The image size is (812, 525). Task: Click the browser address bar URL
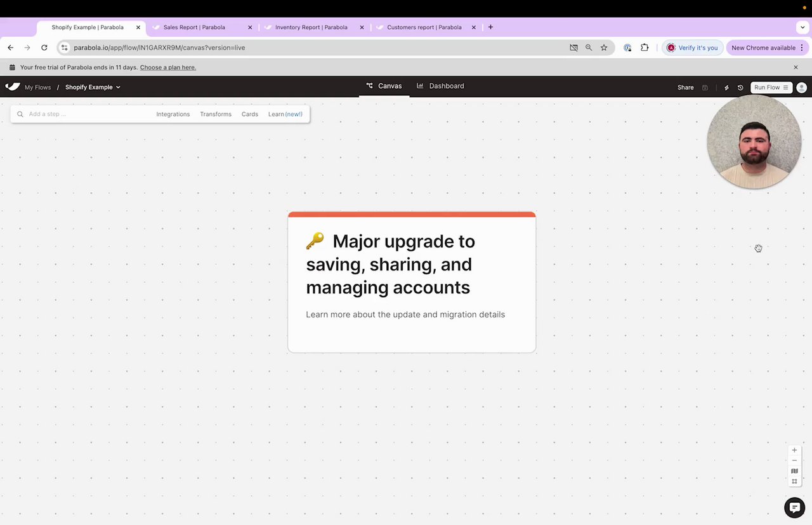pos(159,48)
